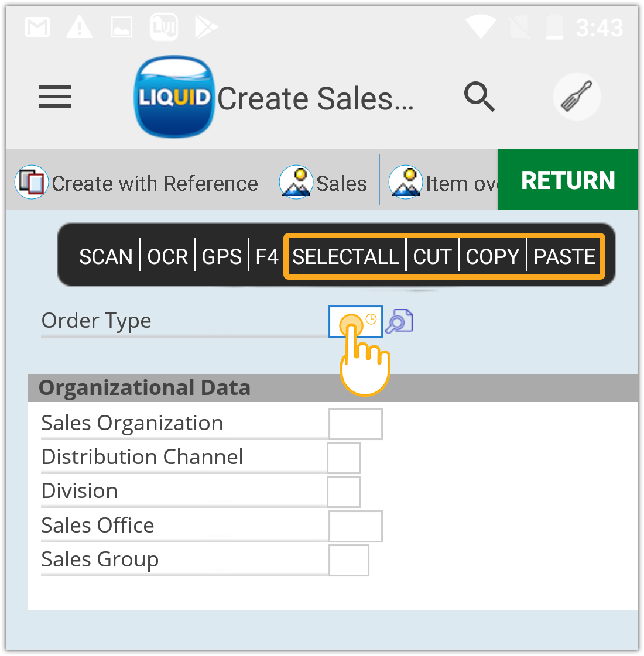Click the Sales Organization input box
The image size is (644, 656).
pos(355,424)
